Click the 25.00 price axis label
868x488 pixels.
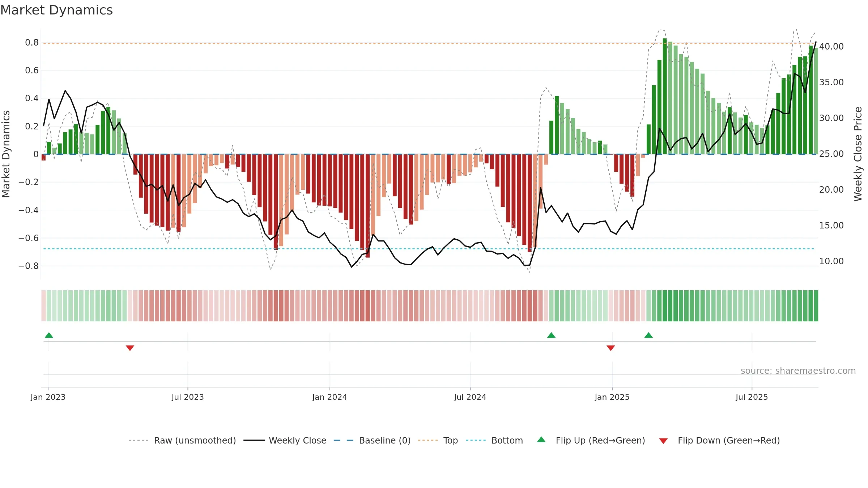(831, 154)
